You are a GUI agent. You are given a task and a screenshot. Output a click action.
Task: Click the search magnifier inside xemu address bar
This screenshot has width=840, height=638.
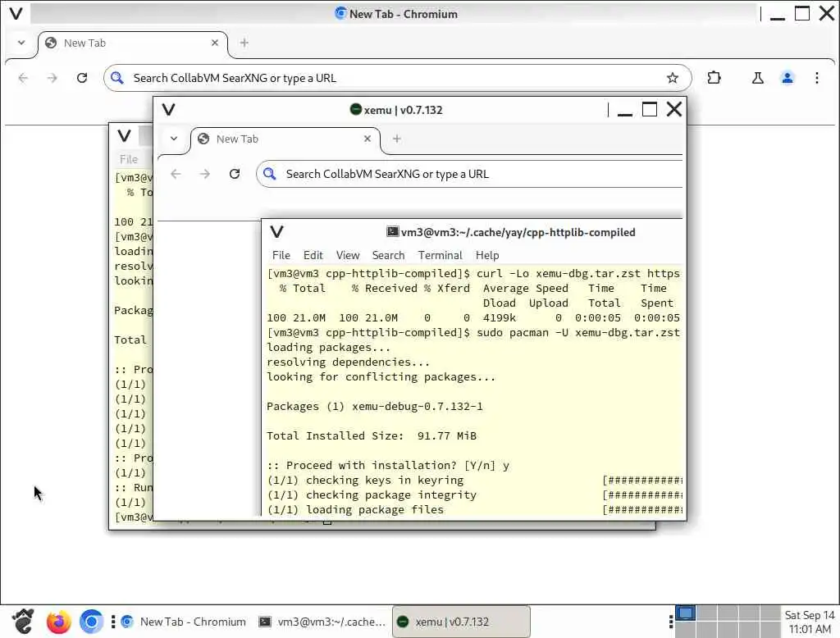tap(269, 174)
